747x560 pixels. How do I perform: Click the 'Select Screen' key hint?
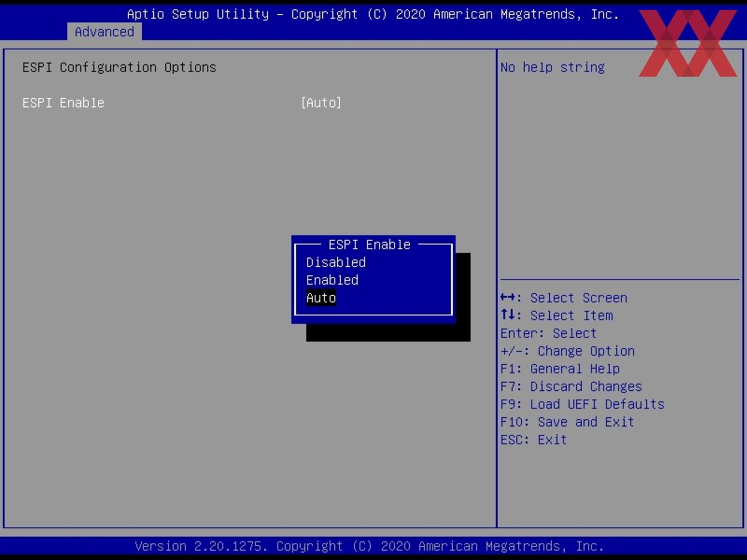click(564, 298)
